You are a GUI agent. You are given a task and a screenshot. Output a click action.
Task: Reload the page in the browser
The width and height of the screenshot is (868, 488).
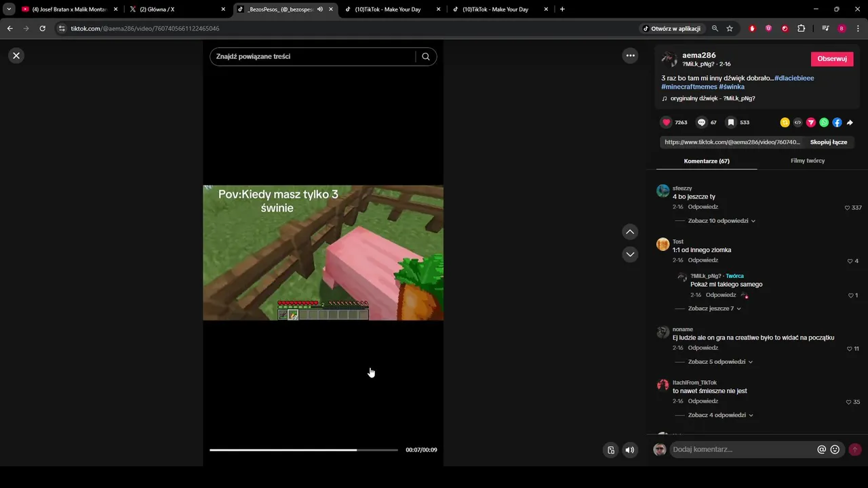click(x=42, y=28)
